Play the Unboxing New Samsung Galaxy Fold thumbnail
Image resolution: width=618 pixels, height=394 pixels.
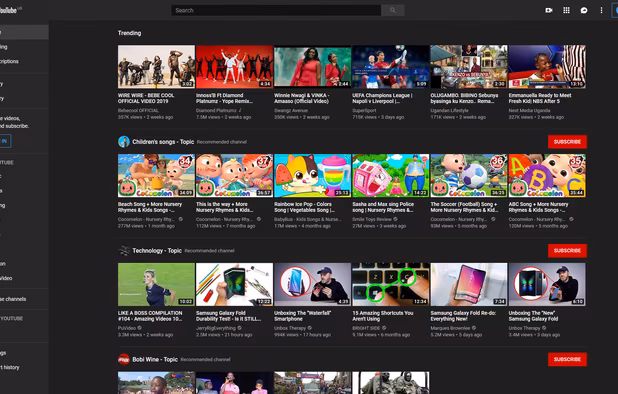547,284
